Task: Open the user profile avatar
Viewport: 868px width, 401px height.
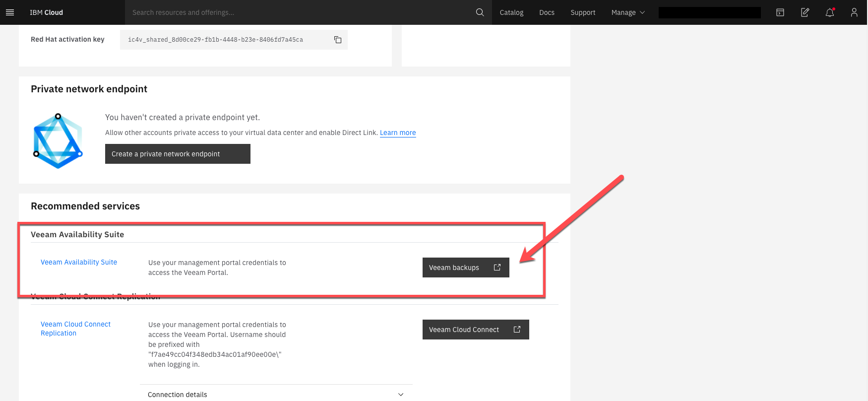Action: click(x=854, y=12)
